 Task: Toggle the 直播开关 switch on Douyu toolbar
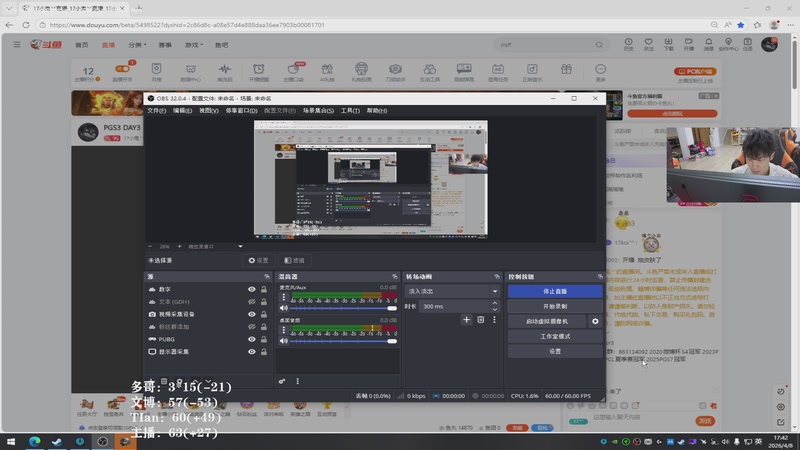tap(122, 69)
